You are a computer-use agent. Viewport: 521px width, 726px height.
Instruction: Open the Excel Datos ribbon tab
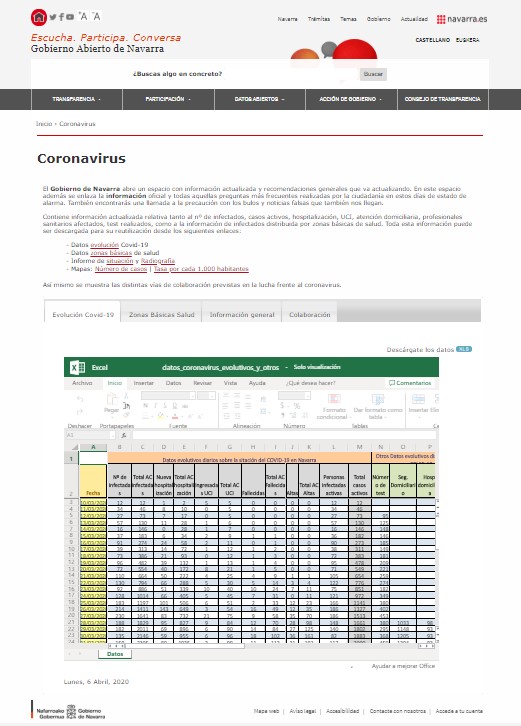(x=173, y=383)
